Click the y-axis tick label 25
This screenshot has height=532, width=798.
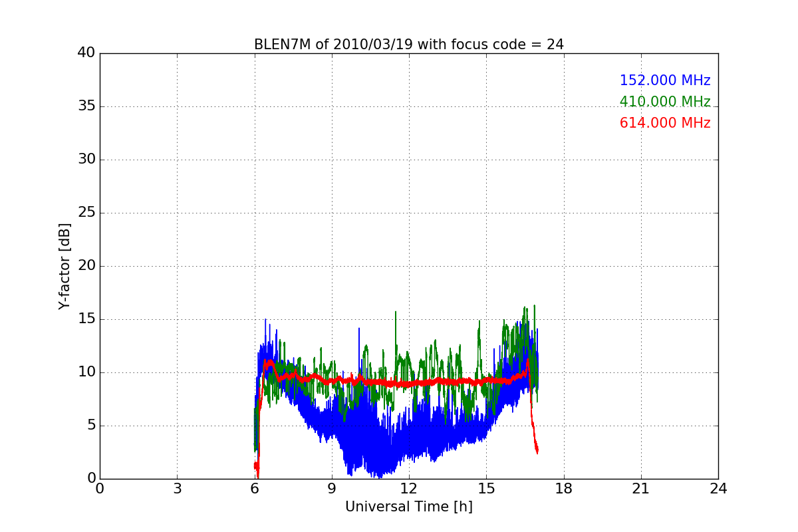click(x=86, y=213)
